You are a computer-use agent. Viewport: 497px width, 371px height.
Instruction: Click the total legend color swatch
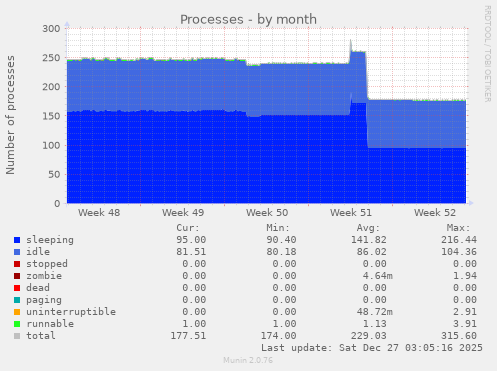(x=17, y=336)
